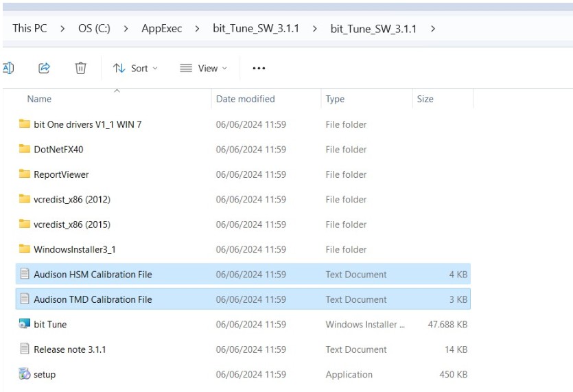Select Audison HSM Calibration File name
573x392 pixels.
[93, 274]
